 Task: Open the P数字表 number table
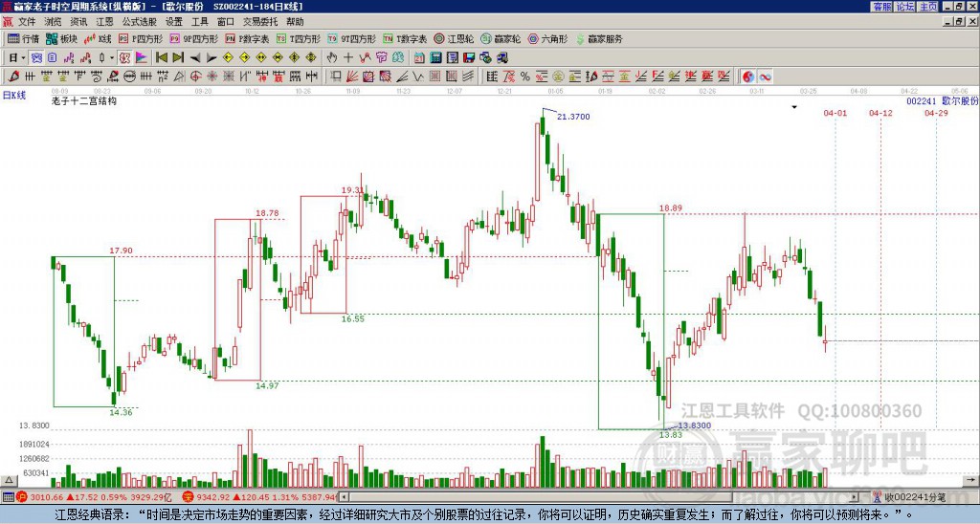tap(247, 38)
